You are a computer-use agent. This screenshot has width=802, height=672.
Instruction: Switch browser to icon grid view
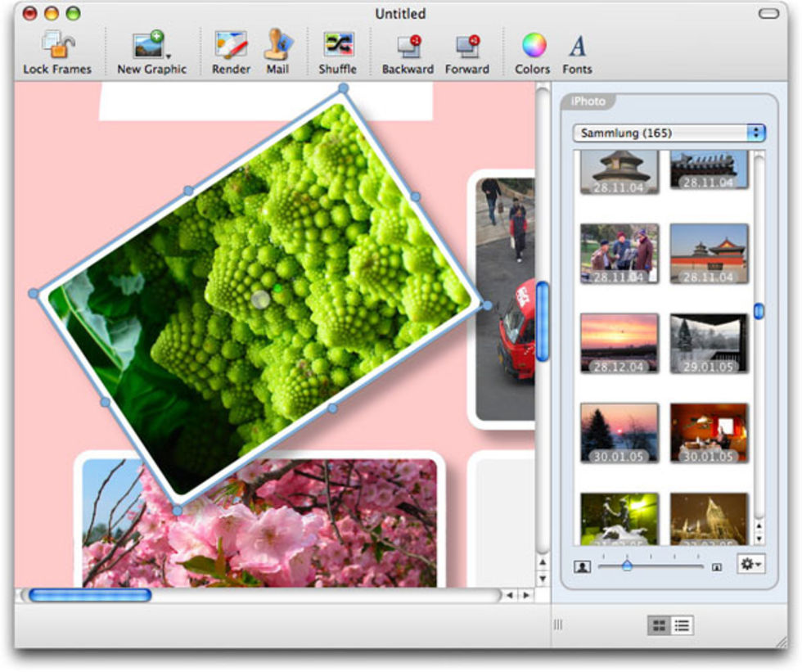coord(658,626)
